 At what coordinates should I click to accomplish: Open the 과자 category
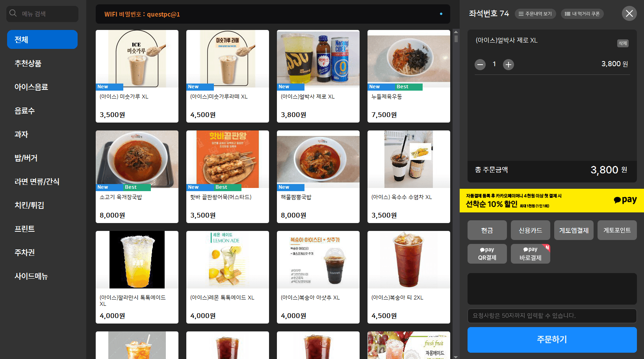point(42,134)
